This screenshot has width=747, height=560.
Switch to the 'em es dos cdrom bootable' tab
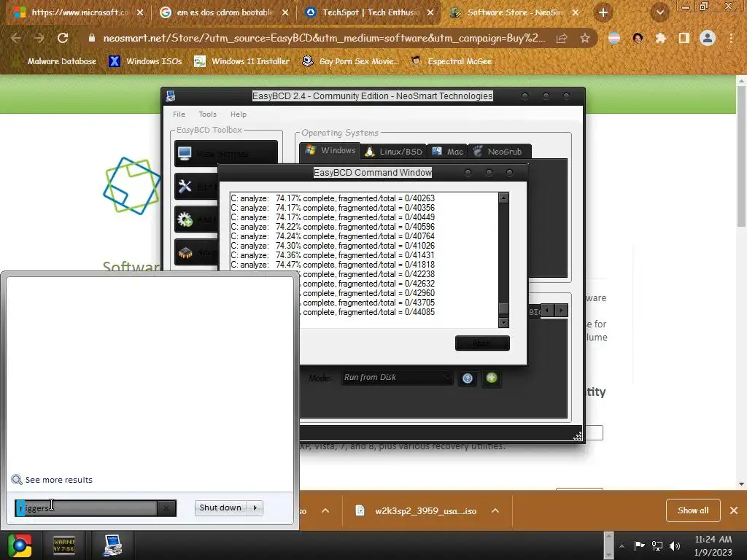(225, 12)
